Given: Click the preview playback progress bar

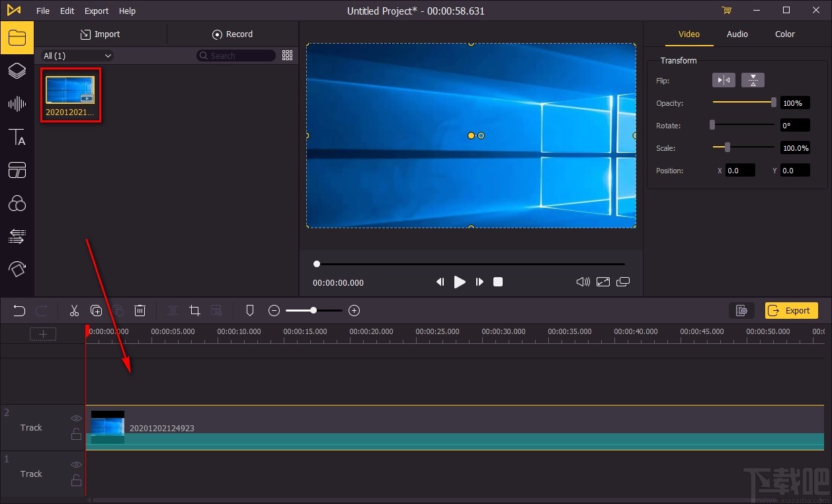Looking at the screenshot, I should (x=470, y=264).
